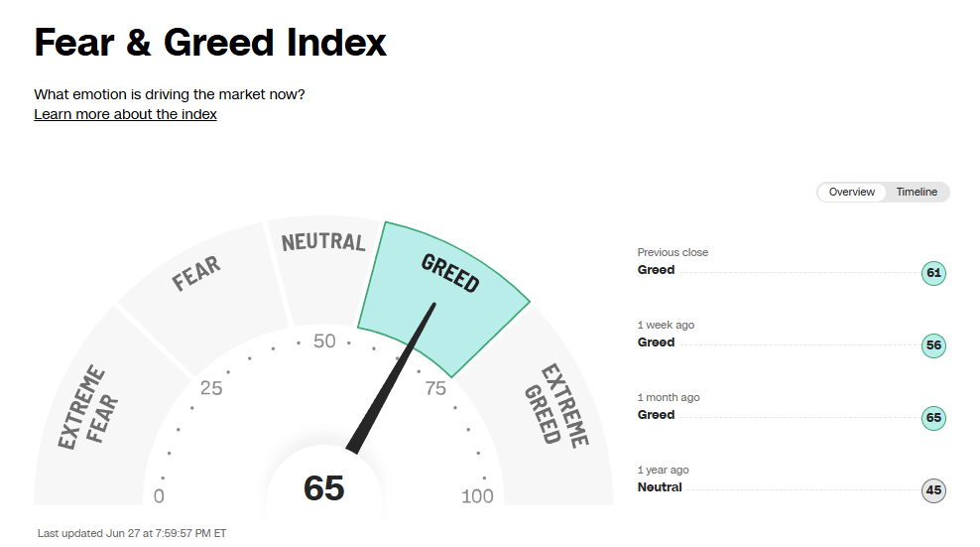Image resolution: width=980 pixels, height=547 pixels.
Task: Click the 100 tick label on the gauge
Action: [x=477, y=496]
